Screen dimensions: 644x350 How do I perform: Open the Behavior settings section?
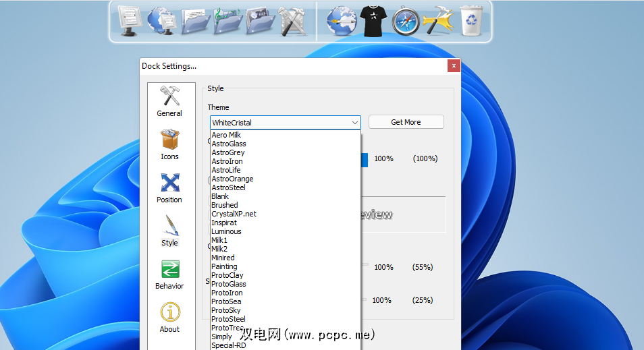pyautogui.click(x=169, y=274)
